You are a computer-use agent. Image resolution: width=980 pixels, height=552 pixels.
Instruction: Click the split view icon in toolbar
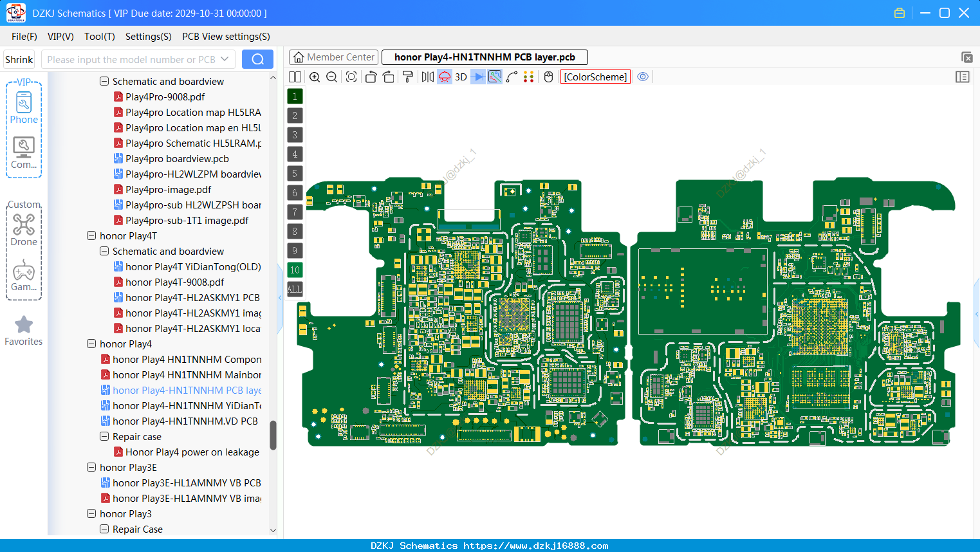click(x=295, y=77)
